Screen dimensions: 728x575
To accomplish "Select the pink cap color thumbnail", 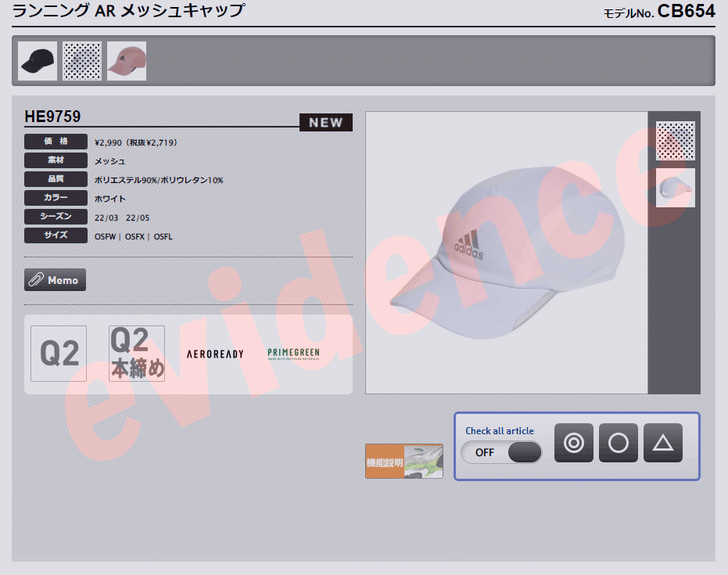I will pyautogui.click(x=127, y=61).
